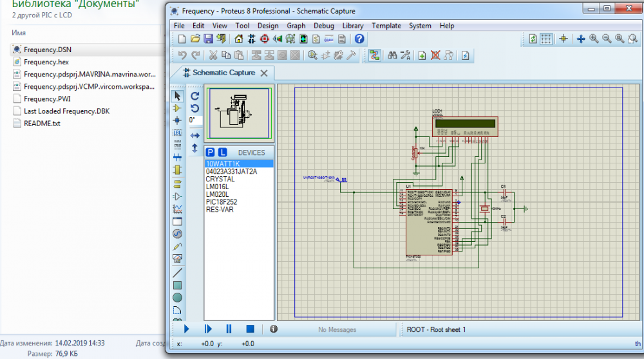This screenshot has height=359, width=644.
Task: Switch to the Schematic Capture tab
Action: click(223, 73)
